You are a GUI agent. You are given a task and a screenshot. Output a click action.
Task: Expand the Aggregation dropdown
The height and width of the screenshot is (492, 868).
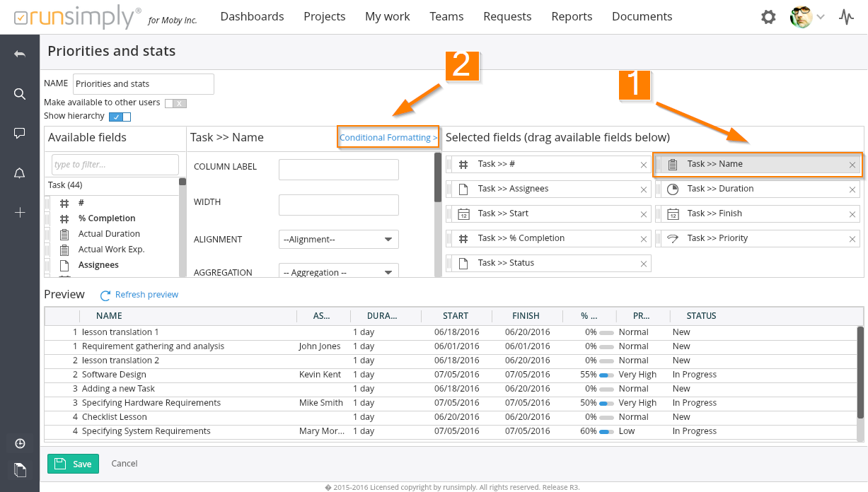tap(338, 272)
